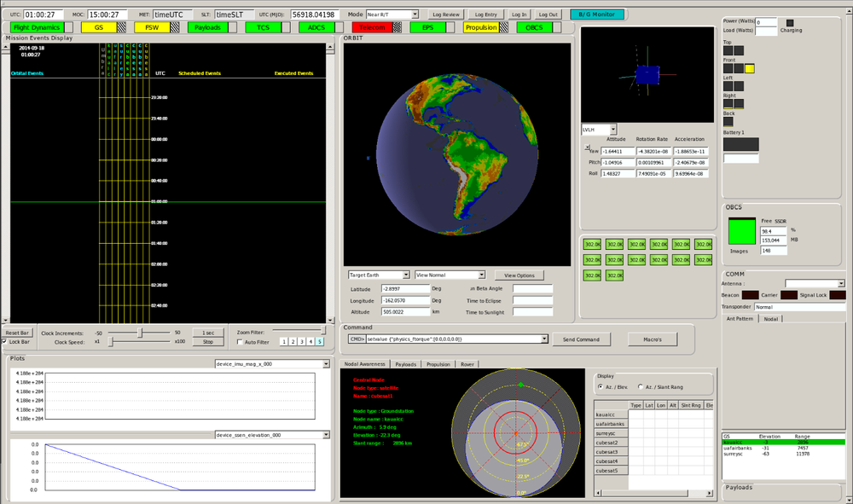Click the blue satellite model in attitude view

click(647, 75)
